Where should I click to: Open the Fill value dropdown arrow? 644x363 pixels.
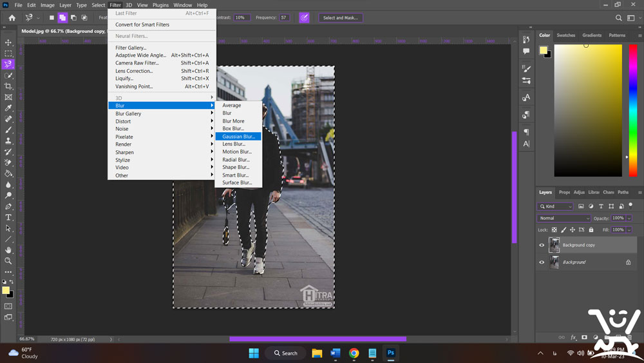[629, 230]
